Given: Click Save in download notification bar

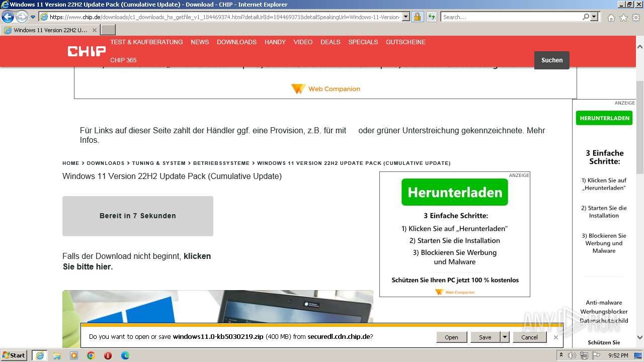Looking at the screenshot, I should [485, 337].
